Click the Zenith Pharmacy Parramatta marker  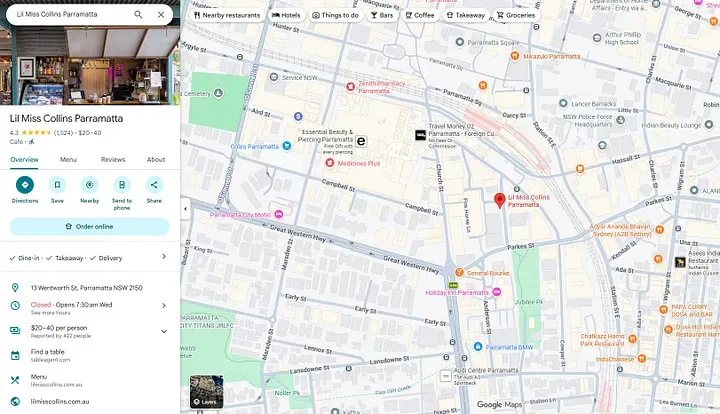point(350,86)
